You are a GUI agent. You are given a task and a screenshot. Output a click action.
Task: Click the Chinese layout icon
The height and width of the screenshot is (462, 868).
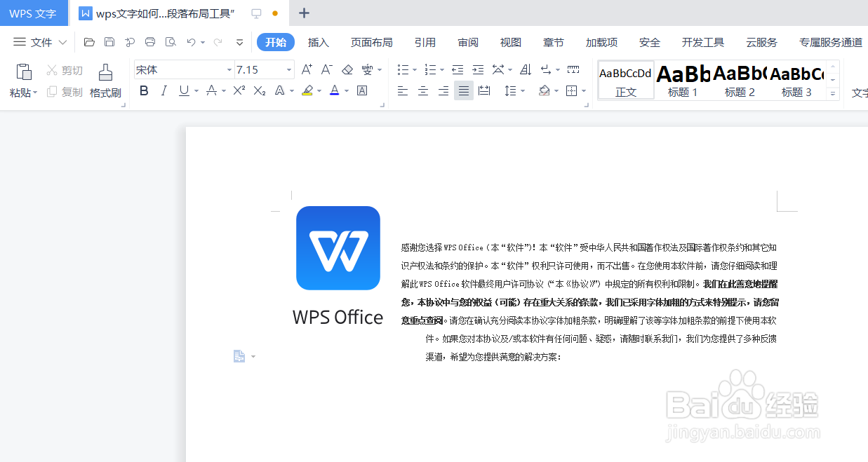click(x=498, y=69)
